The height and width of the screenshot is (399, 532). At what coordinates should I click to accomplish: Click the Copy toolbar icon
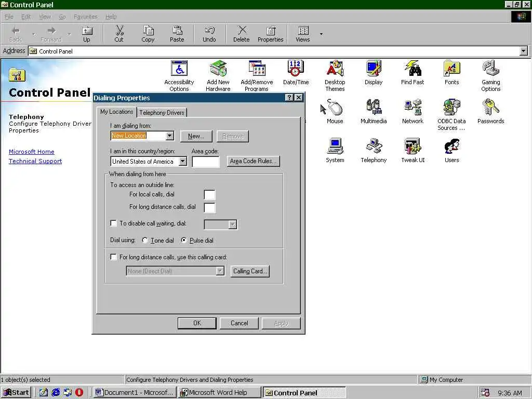pos(148,34)
